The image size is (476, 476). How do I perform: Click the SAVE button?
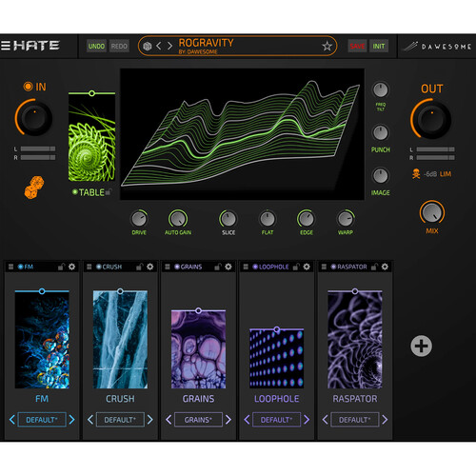pyautogui.click(x=357, y=47)
